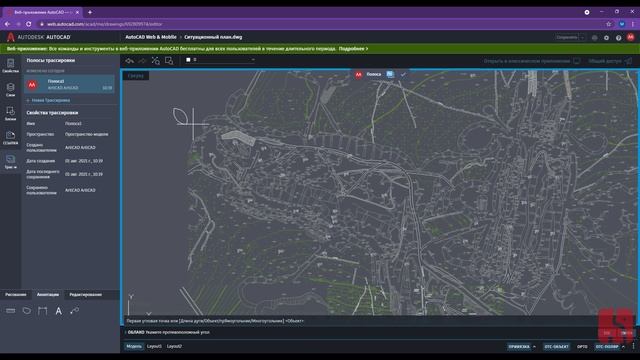
Task: Toggle the trace visibility icon next to Полоса
Action: pos(390,74)
